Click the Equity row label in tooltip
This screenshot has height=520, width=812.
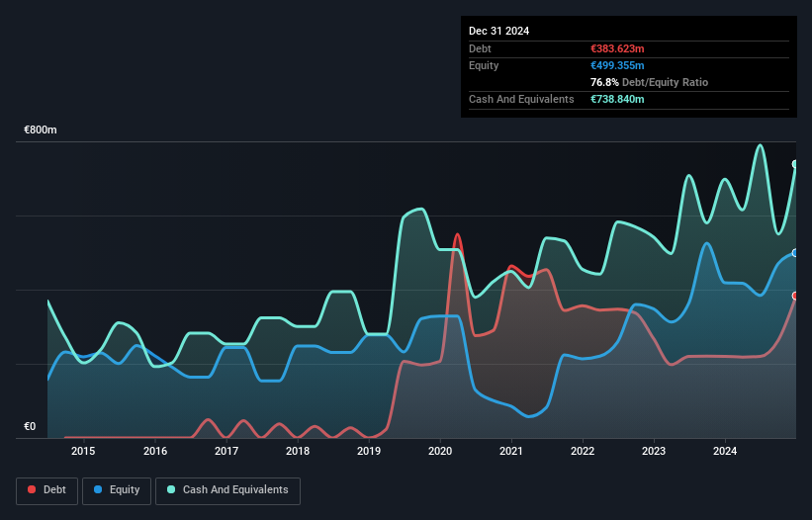click(484, 65)
